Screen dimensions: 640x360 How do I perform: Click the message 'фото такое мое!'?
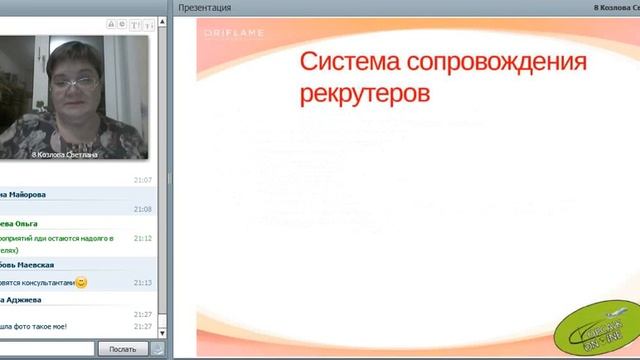click(x=33, y=327)
